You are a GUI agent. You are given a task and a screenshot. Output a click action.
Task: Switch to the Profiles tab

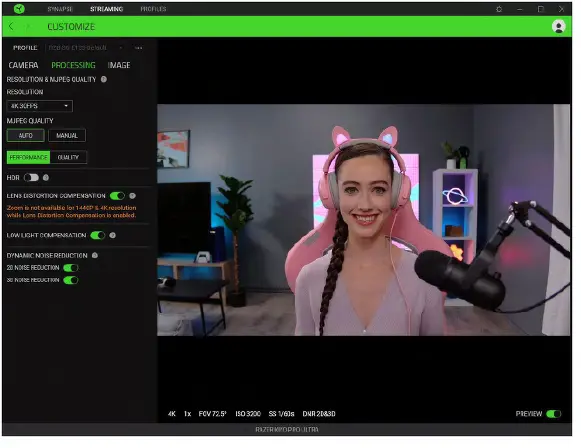153,9
